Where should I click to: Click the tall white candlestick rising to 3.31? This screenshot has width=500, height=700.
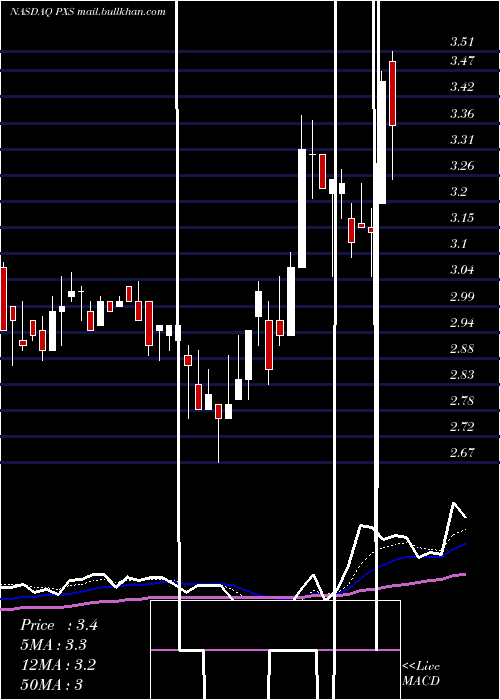tap(302, 208)
